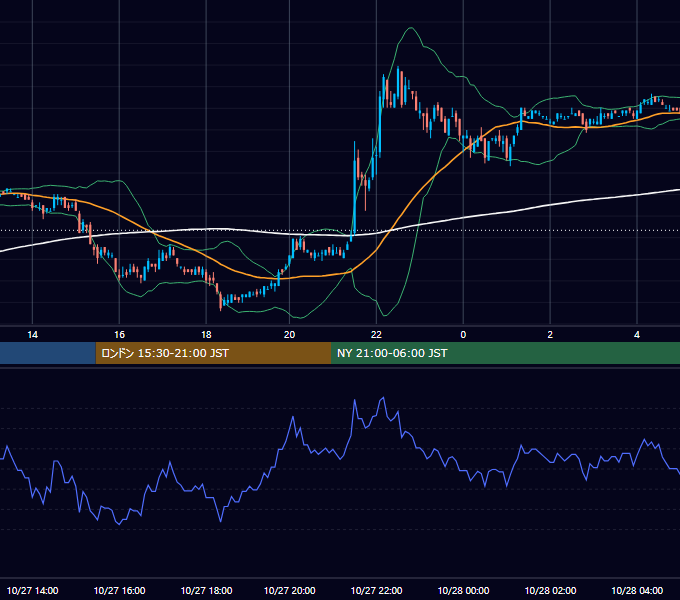
Task: Click the 10/27 18:00 time label
Action: pos(206,590)
